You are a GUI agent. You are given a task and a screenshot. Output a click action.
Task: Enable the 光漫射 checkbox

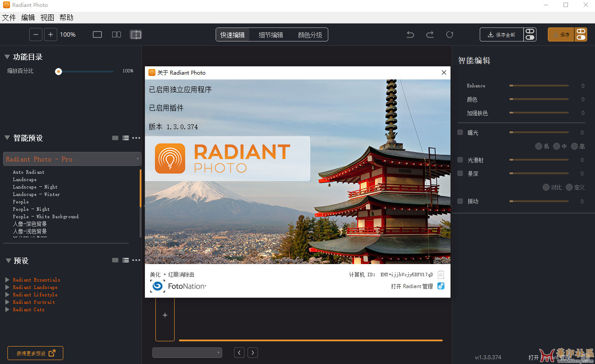pos(460,160)
